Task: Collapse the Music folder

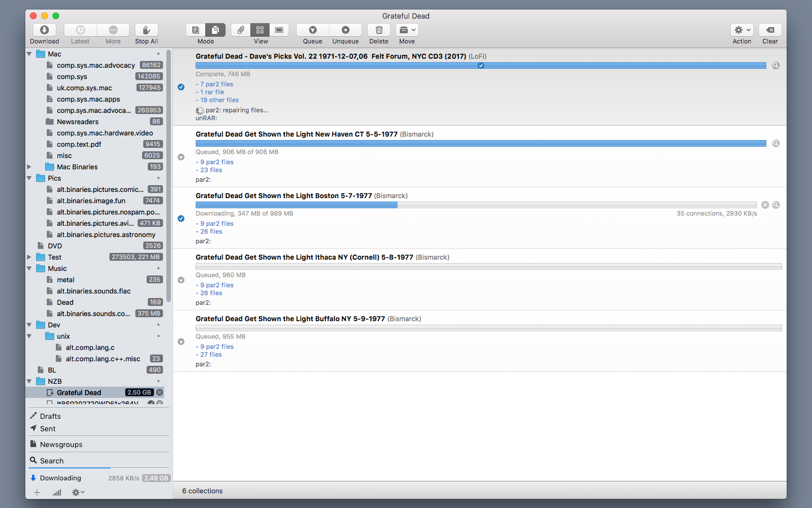Action: pyautogui.click(x=29, y=269)
